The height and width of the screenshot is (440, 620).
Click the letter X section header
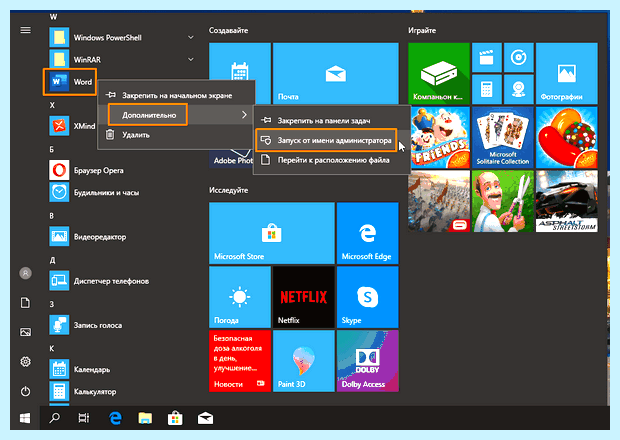click(52, 105)
